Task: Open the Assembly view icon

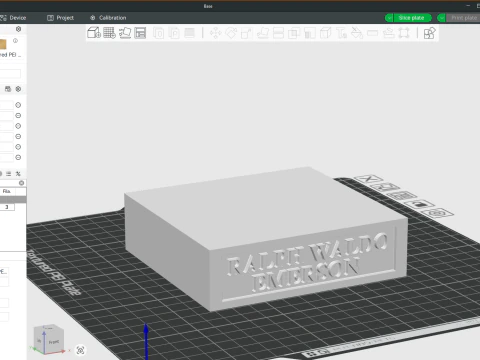Action: pyautogui.click(x=429, y=33)
